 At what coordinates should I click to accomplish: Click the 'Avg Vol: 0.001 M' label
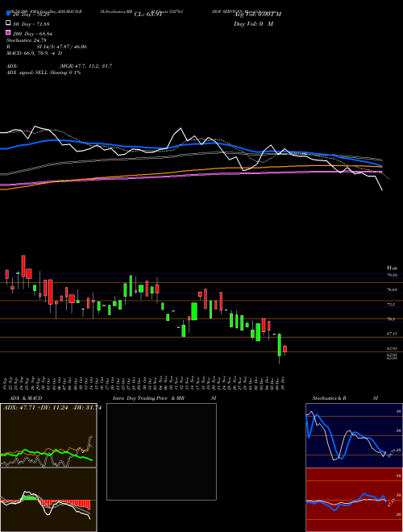(x=257, y=15)
